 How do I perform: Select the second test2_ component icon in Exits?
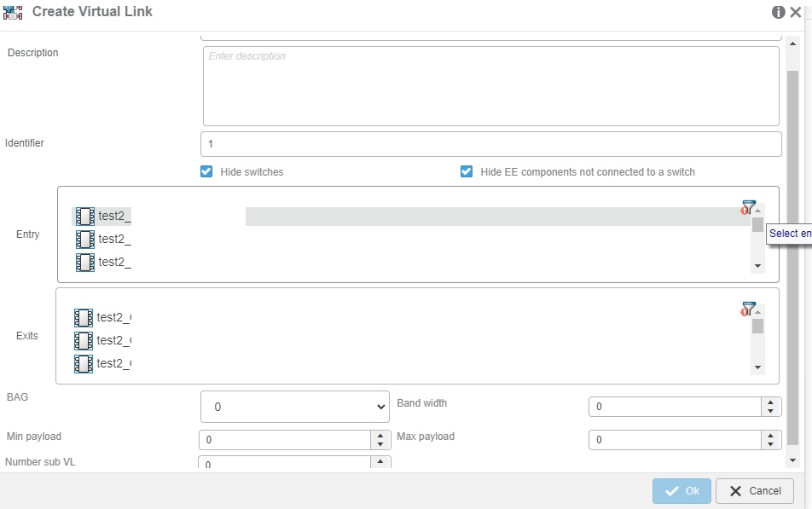tap(84, 341)
